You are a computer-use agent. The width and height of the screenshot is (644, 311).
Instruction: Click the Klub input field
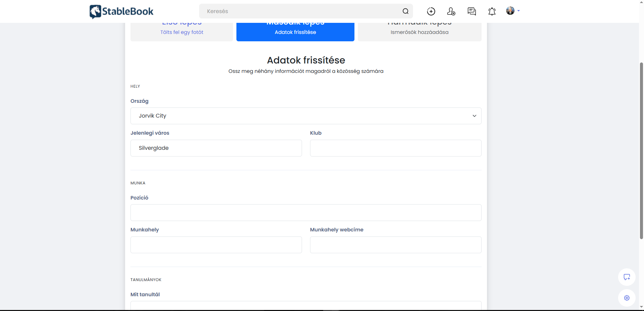[395, 148]
